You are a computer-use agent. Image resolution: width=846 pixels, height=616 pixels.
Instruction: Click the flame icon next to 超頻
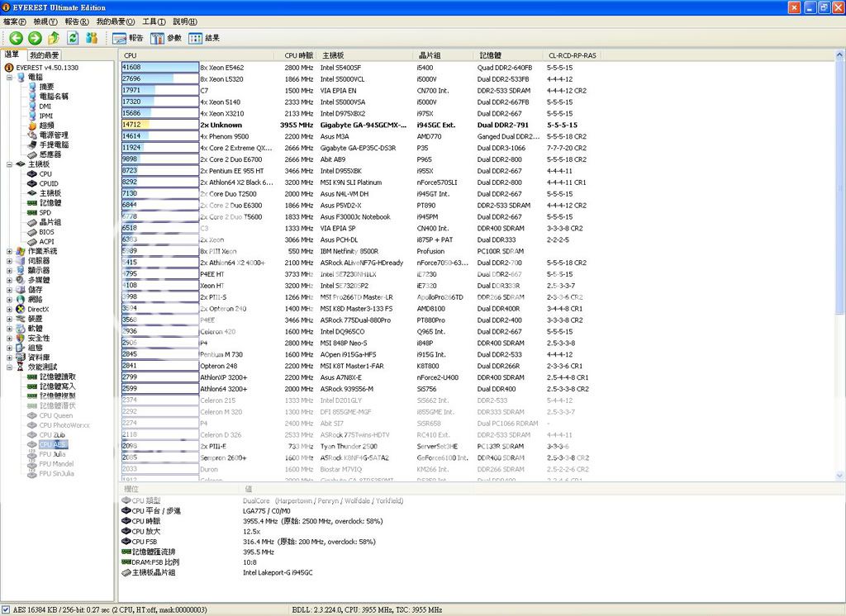pyautogui.click(x=32, y=126)
